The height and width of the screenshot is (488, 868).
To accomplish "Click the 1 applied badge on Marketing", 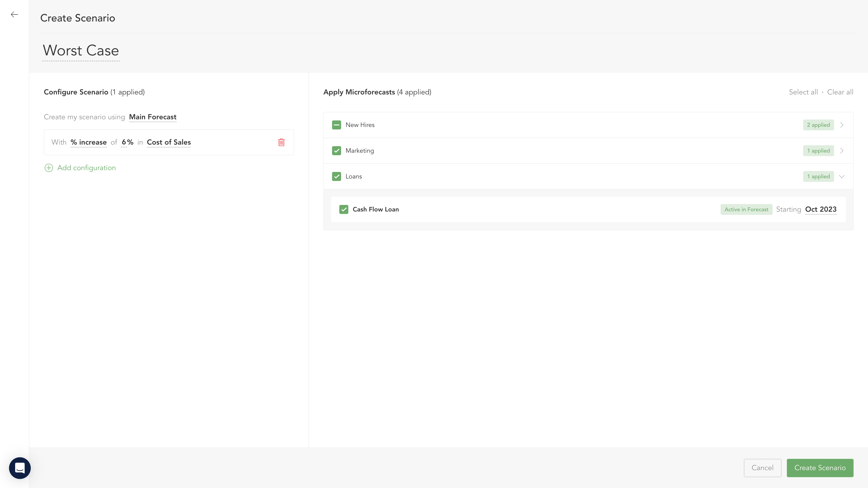I will click(818, 150).
